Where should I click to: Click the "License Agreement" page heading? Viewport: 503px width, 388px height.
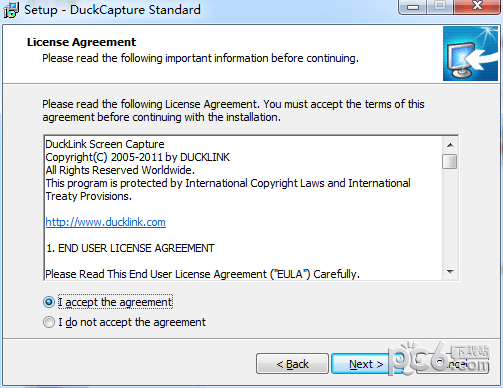[x=82, y=42]
